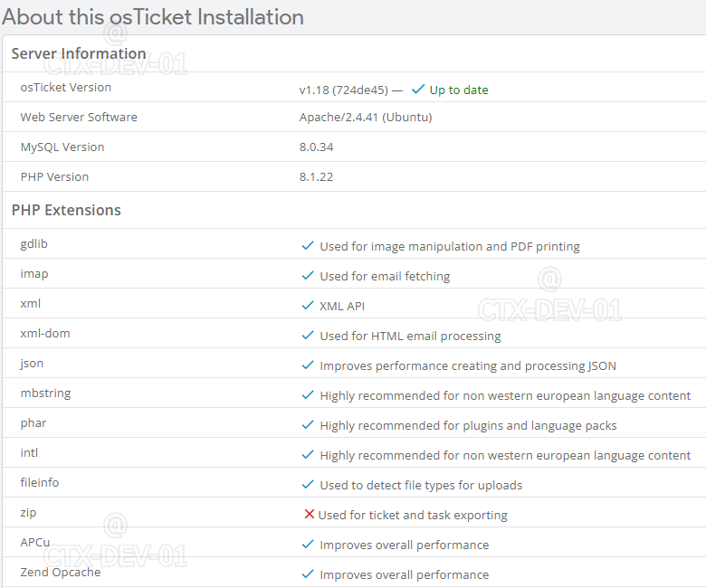Click the checkmark icon in the intl row
706x588 pixels.
[308, 454]
